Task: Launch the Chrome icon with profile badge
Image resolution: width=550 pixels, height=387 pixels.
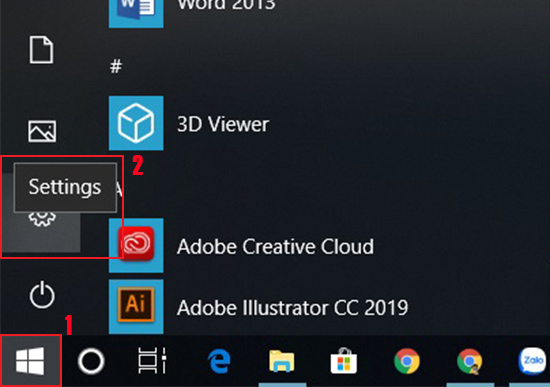Action: coord(470,361)
